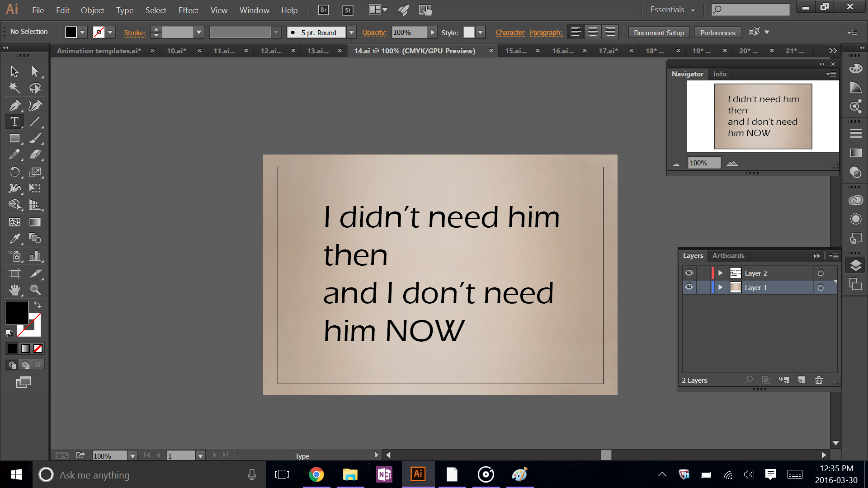Image resolution: width=868 pixels, height=488 pixels.
Task: Open Google Chrome from the taskbar
Action: (316, 474)
